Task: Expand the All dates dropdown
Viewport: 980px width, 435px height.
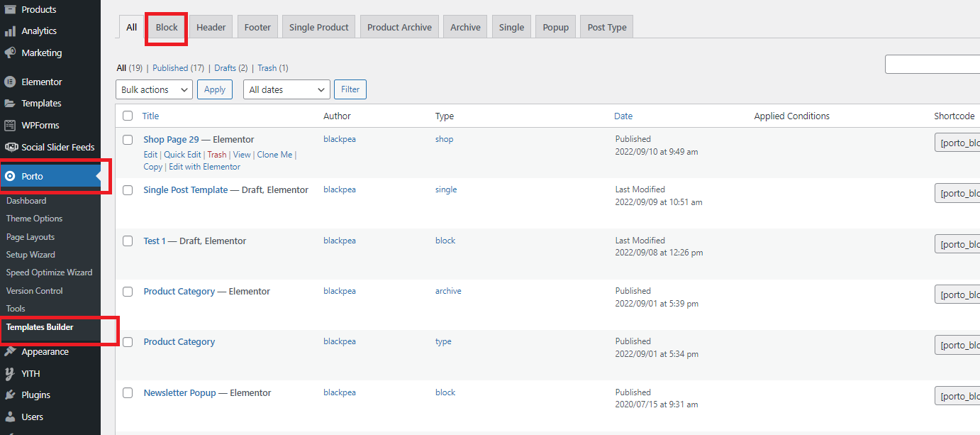Action: 286,90
